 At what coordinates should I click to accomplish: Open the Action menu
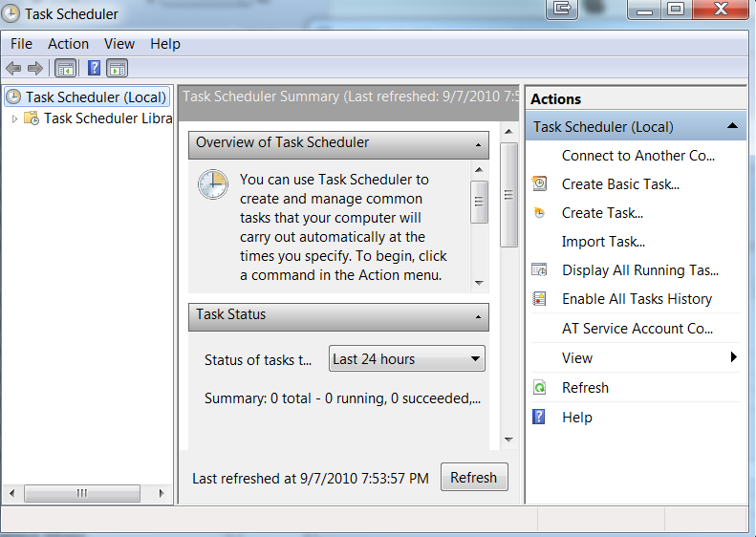pyautogui.click(x=68, y=44)
